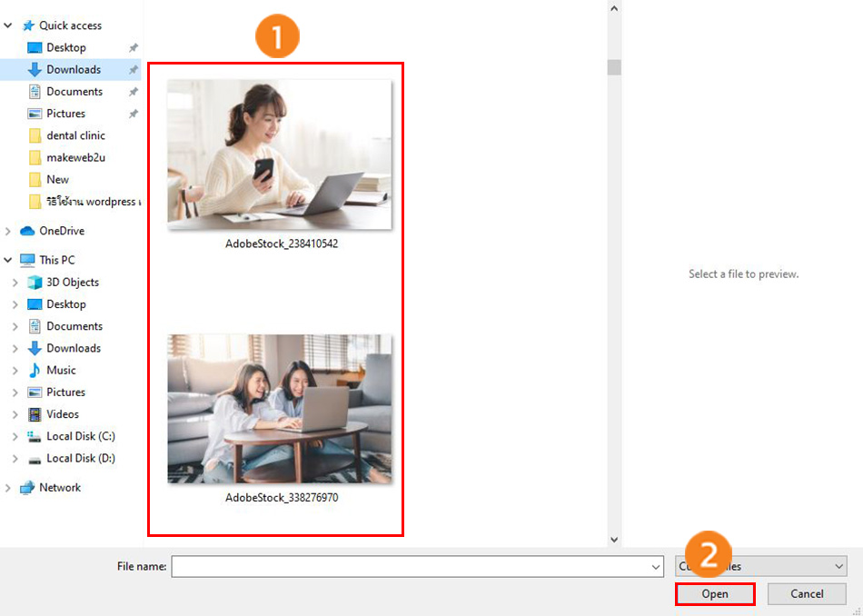
Task: Open the dental clinic folder
Action: [x=75, y=135]
